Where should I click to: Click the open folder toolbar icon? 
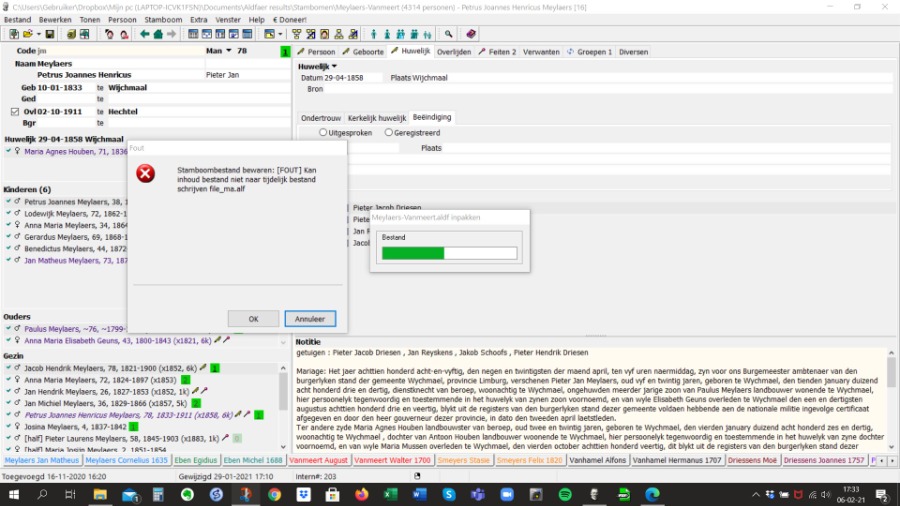click(27, 34)
